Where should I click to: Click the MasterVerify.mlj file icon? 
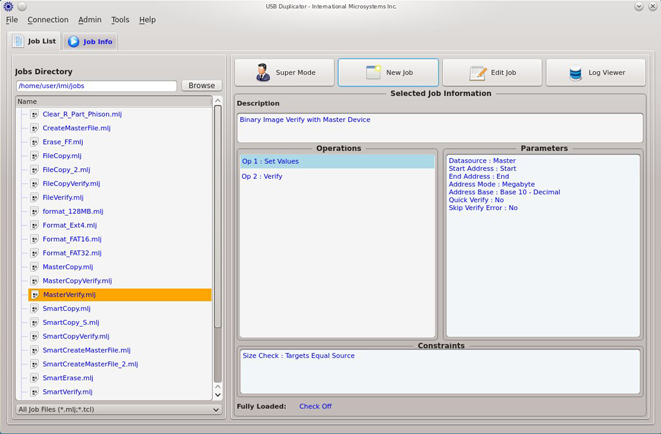[x=35, y=295]
